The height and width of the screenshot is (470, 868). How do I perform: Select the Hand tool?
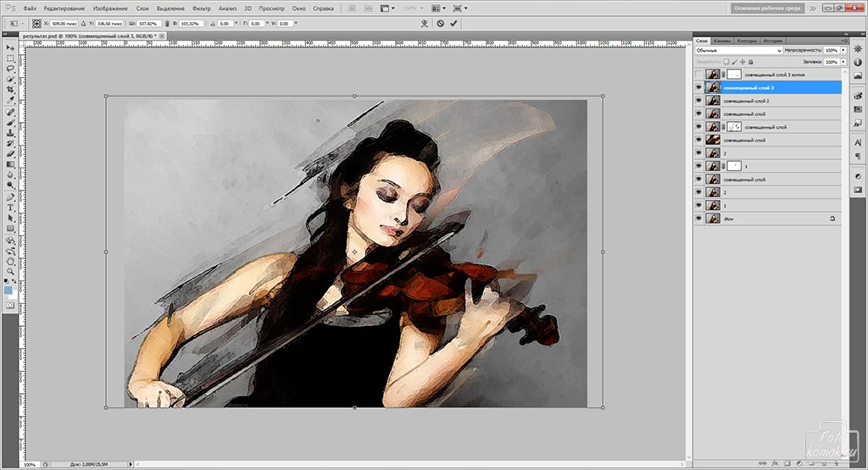(10, 261)
